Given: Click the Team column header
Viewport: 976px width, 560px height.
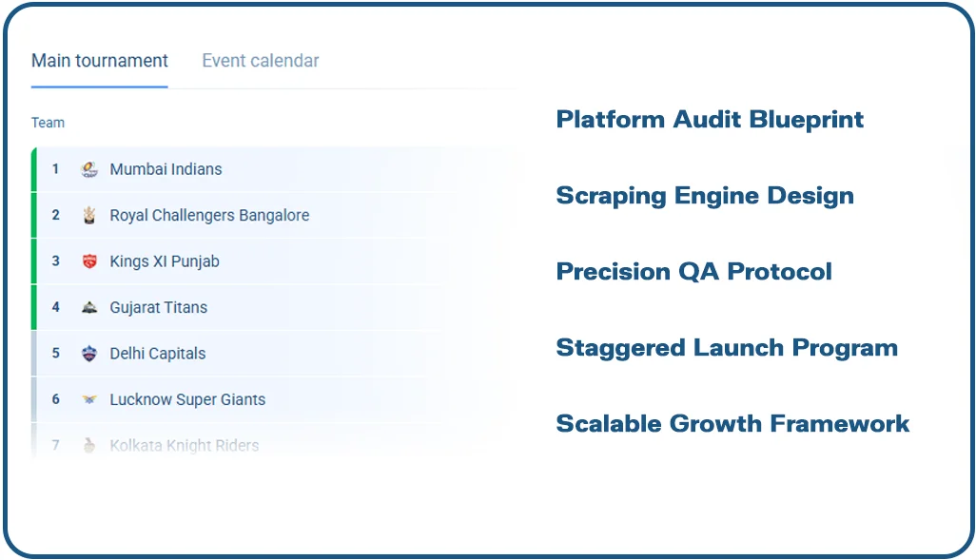Looking at the screenshot, I should click(48, 123).
